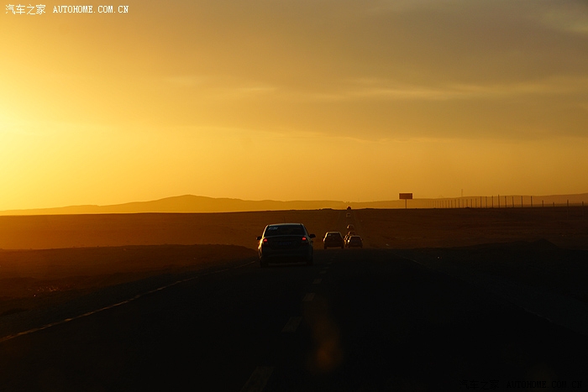Click the third, farthest-right car ahead

(x=354, y=241)
